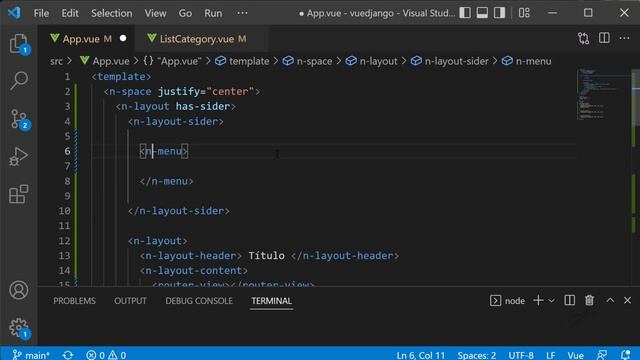The width and height of the screenshot is (640, 360).
Task: Show more menu items via ellipsis
Action: [x=242, y=13]
